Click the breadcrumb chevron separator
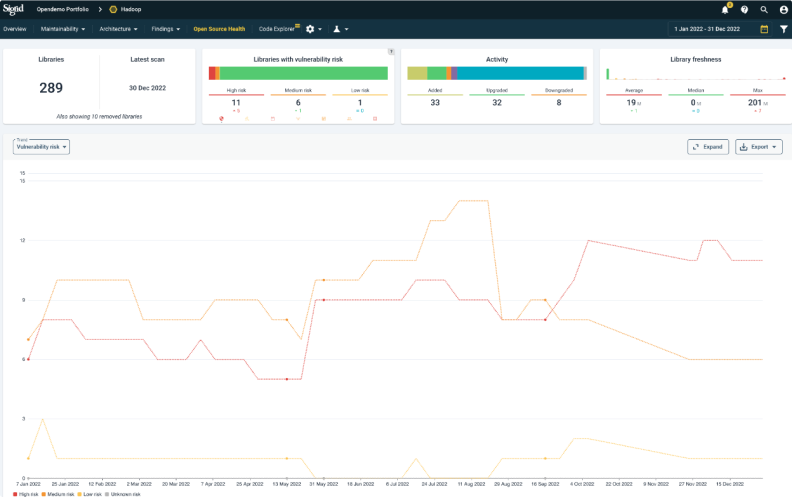The image size is (792, 497). [x=100, y=9]
